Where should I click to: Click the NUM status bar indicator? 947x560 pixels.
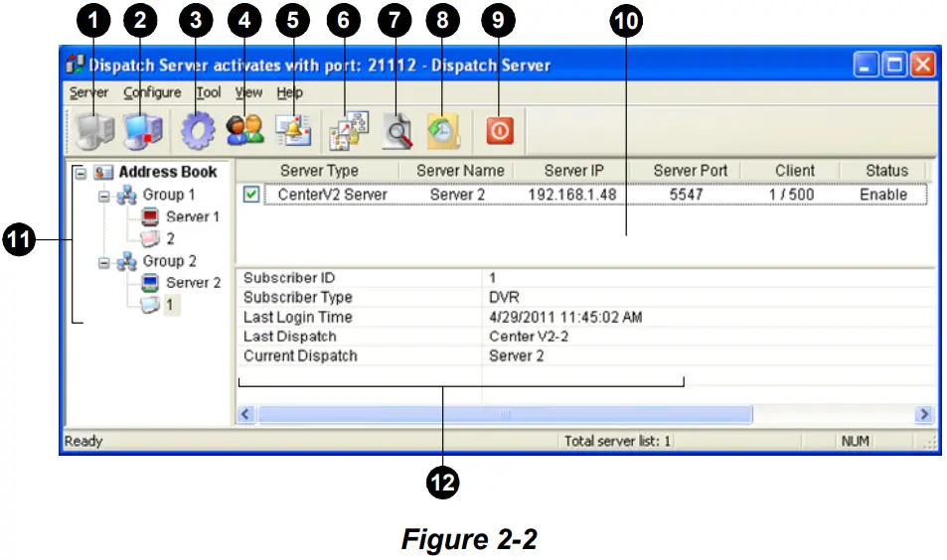pos(856,441)
